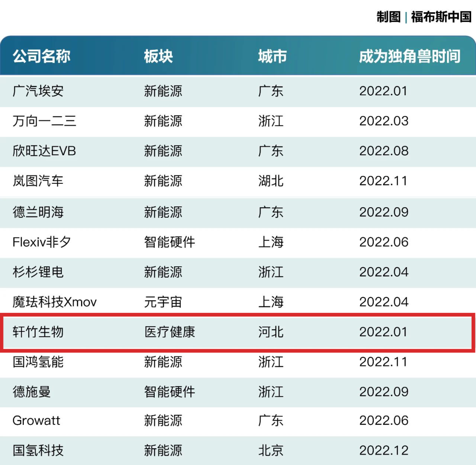Click the 城市 column header
Viewport: 476px width, 465px height.
coord(272,56)
